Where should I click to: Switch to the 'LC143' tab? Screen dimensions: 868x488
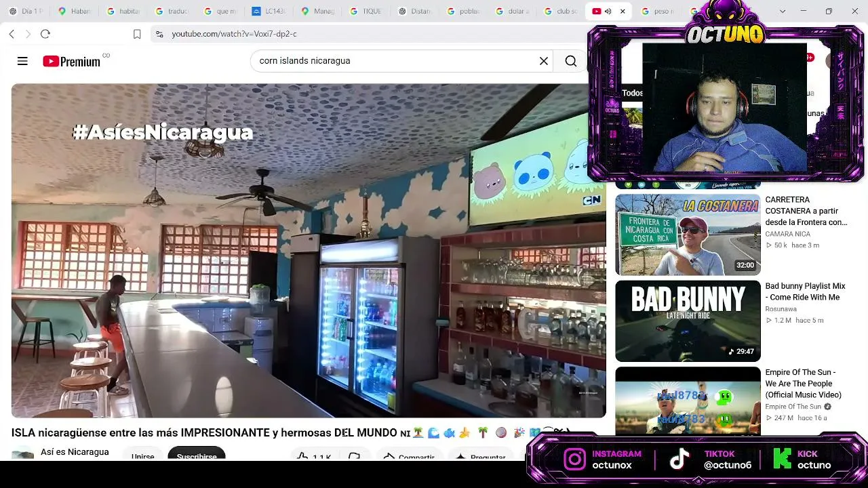[x=268, y=12]
